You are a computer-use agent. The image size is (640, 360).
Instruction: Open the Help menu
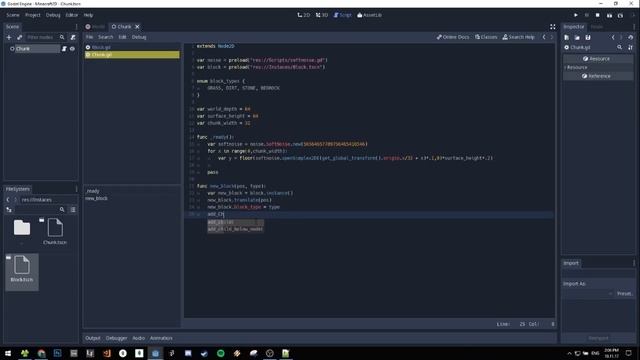pos(89,15)
